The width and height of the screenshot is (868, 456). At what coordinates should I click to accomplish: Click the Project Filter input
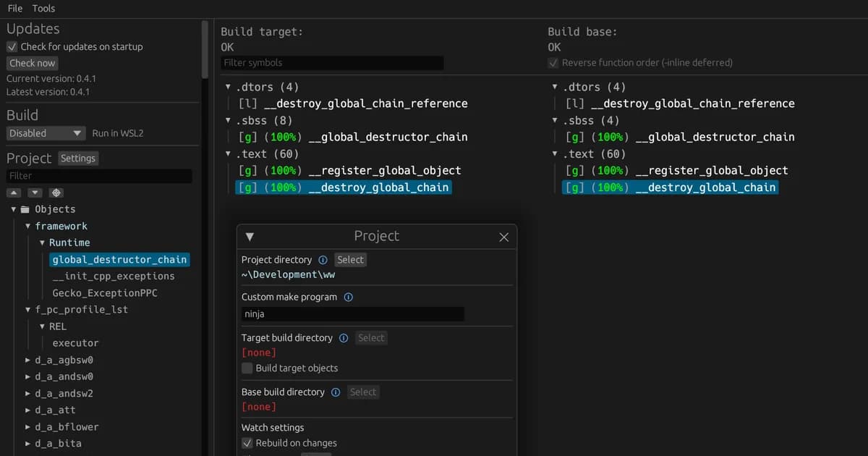99,176
